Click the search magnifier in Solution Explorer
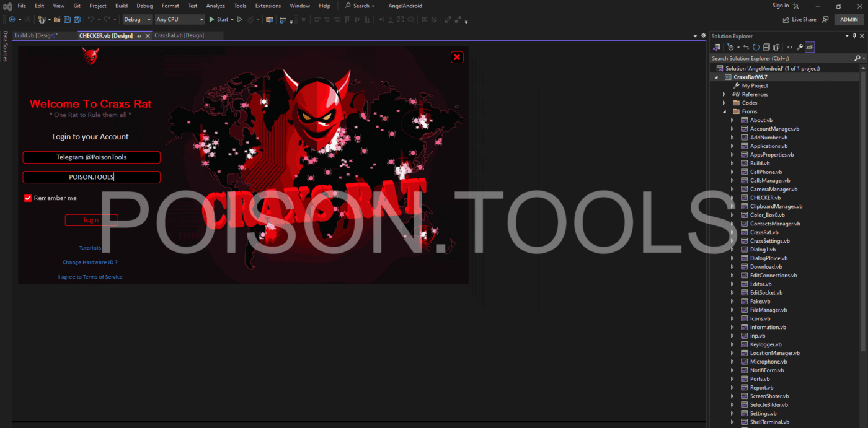The width and height of the screenshot is (868, 428). pos(857,58)
